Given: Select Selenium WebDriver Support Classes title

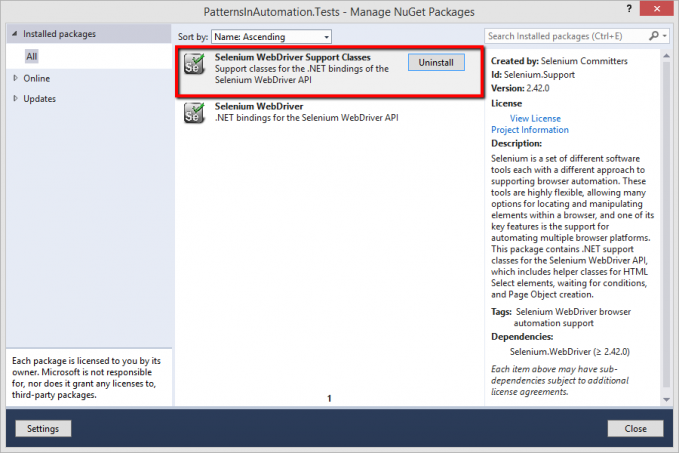Looking at the screenshot, I should coord(293,57).
